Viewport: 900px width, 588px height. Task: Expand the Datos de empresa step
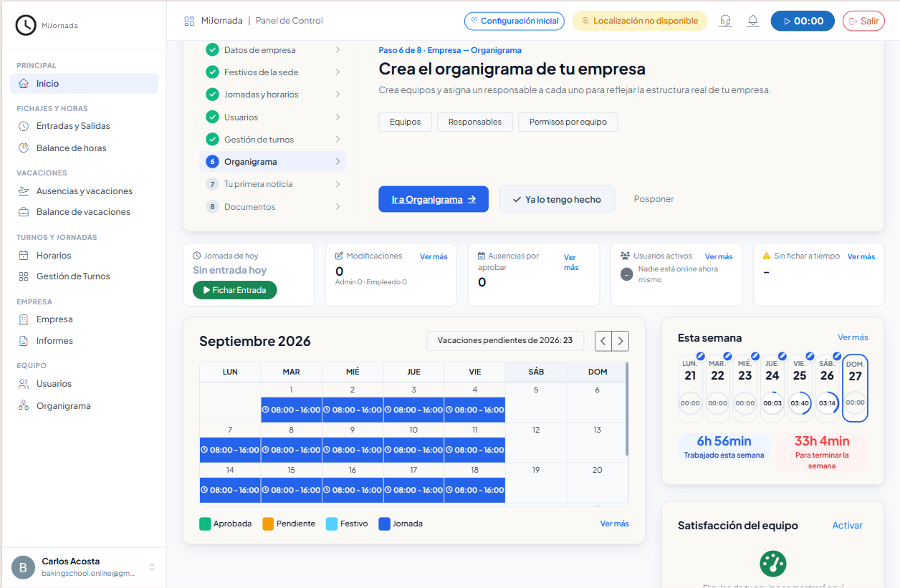273,50
